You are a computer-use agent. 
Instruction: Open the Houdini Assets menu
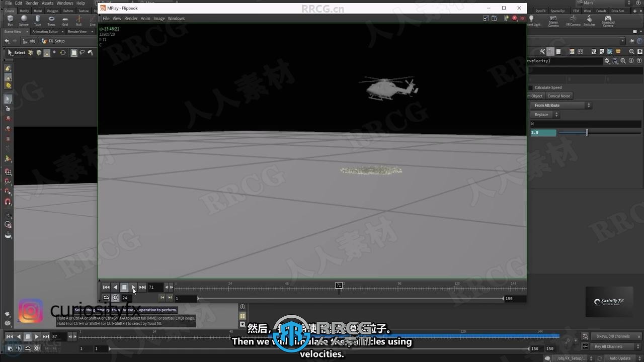(47, 3)
